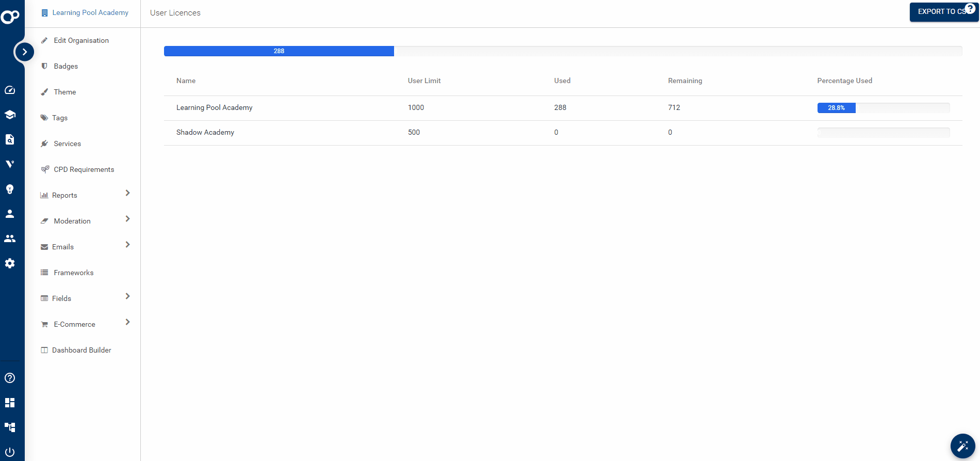This screenshot has width=980, height=461.
Task: Open the settings gear icon in sidebar
Action: click(x=10, y=263)
